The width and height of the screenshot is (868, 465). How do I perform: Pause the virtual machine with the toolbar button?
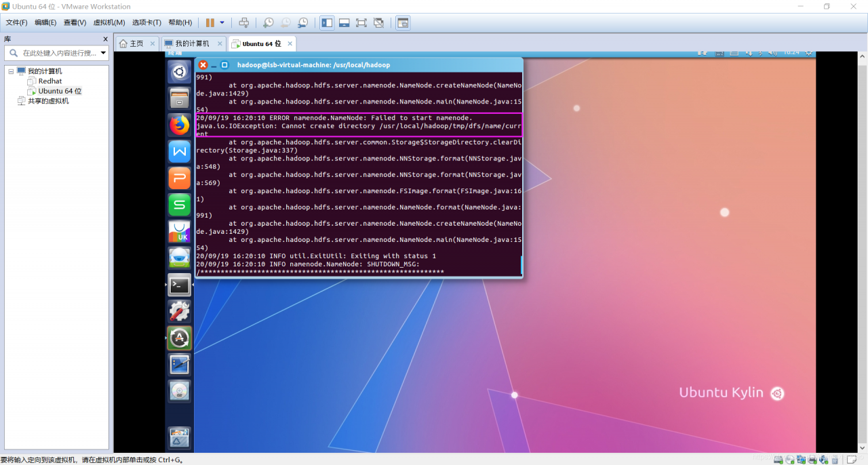coord(210,22)
